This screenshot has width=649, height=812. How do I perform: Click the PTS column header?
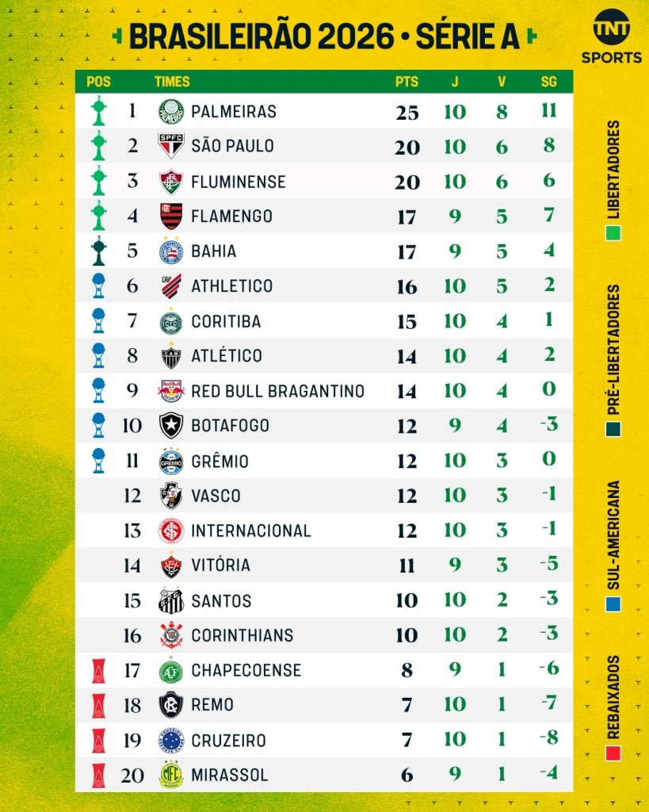407,82
